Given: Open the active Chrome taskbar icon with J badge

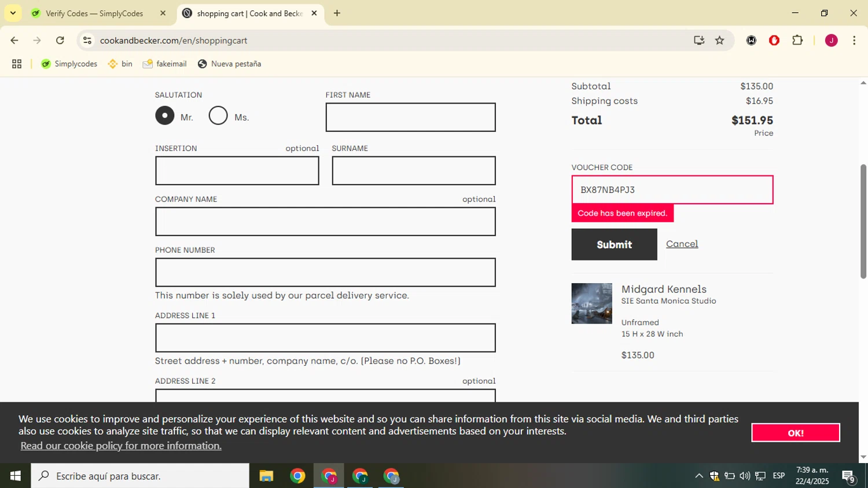Looking at the screenshot, I should pyautogui.click(x=329, y=476).
